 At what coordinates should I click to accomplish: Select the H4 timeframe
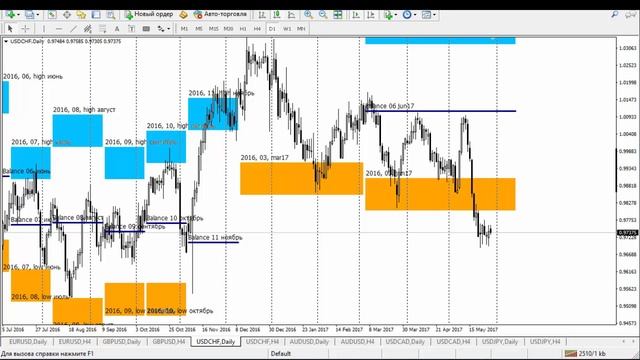257,29
